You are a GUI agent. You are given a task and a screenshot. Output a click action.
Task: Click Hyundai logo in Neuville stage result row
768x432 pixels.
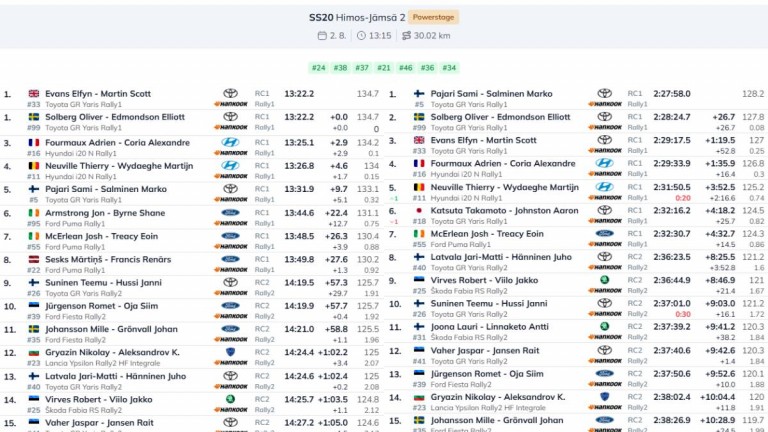tap(230, 166)
